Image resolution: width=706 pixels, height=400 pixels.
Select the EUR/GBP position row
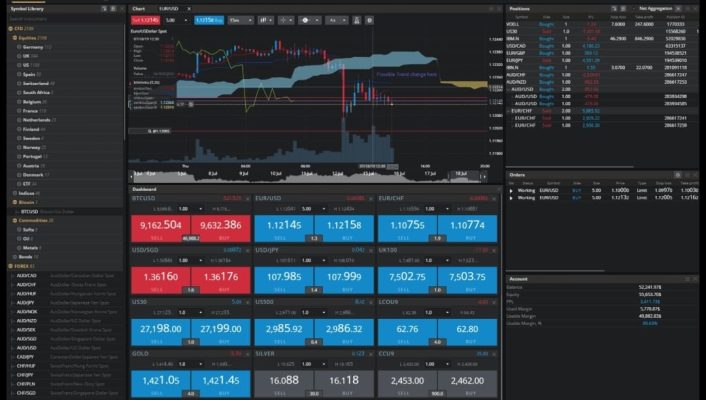click(x=602, y=53)
